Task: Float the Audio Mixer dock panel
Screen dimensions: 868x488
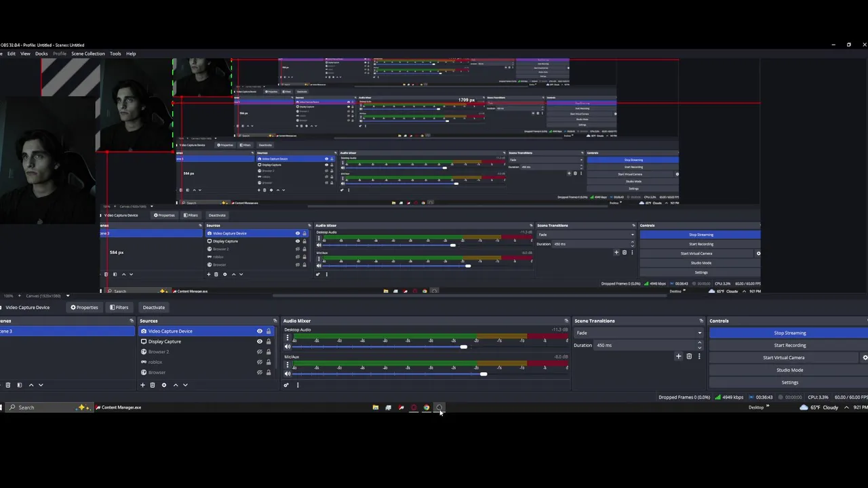Action: click(566, 321)
